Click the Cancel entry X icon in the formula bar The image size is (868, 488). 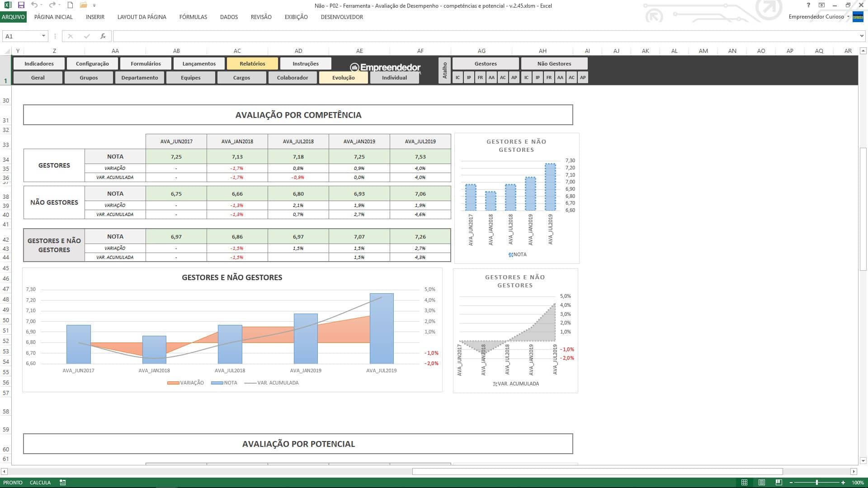pyautogui.click(x=70, y=36)
